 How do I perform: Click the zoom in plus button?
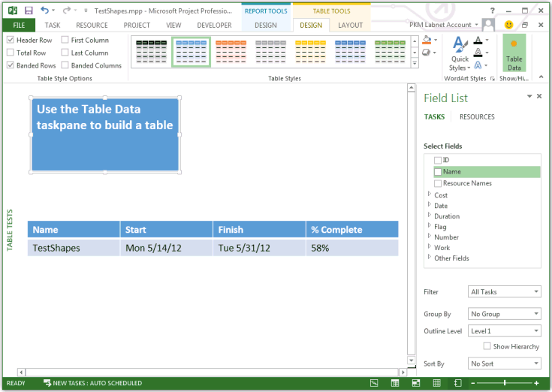point(536,383)
